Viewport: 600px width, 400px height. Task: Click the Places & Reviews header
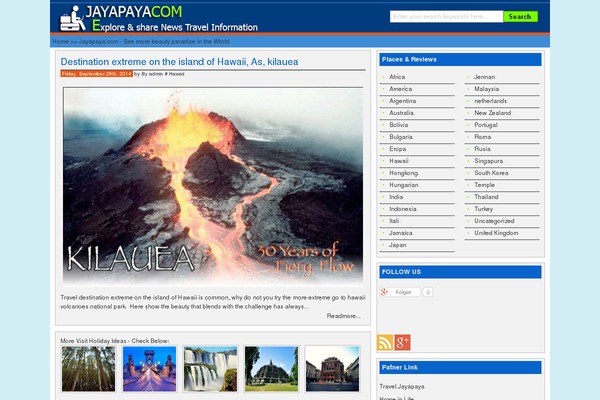460,60
